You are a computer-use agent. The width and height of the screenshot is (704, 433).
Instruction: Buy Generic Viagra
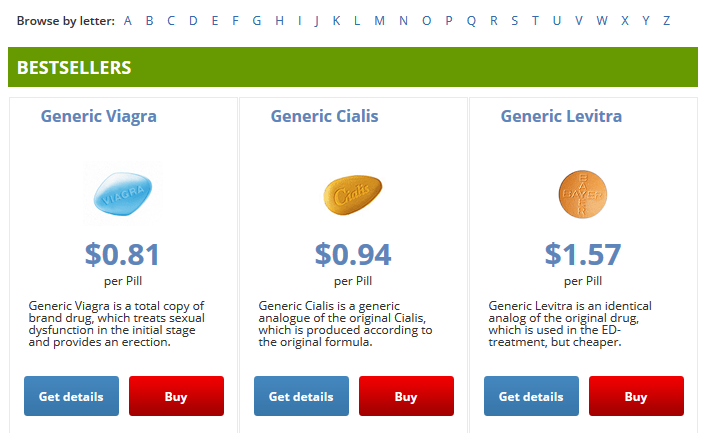tap(176, 396)
